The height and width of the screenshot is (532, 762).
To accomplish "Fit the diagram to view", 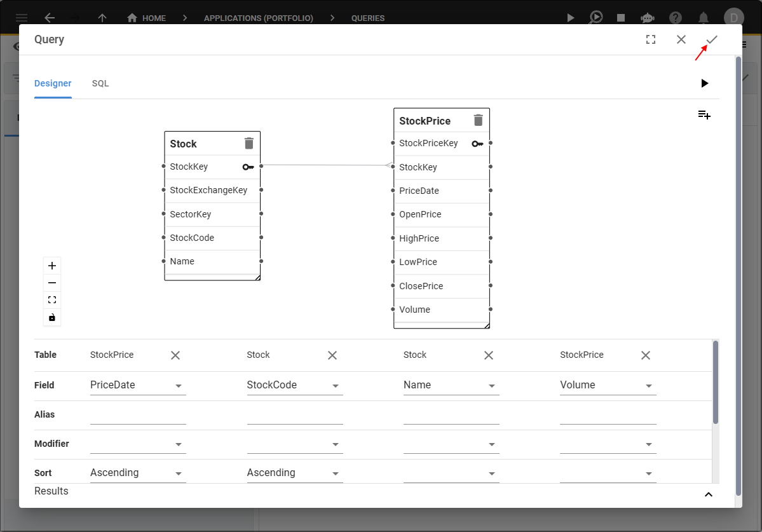I will click(x=52, y=300).
